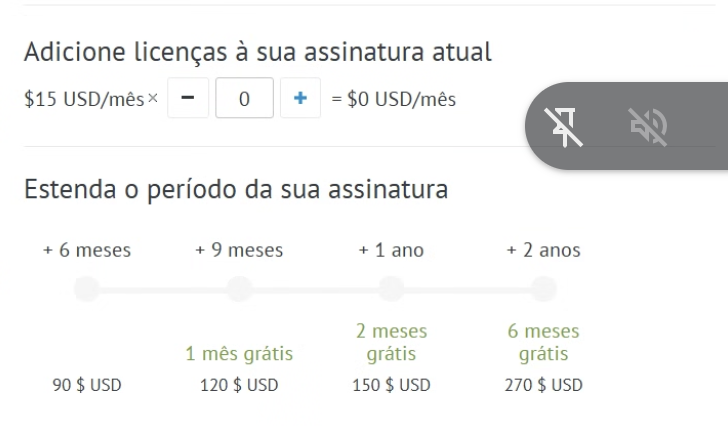This screenshot has width=728, height=438.
Task: Click the muted speaker icon
Action: [x=648, y=126]
